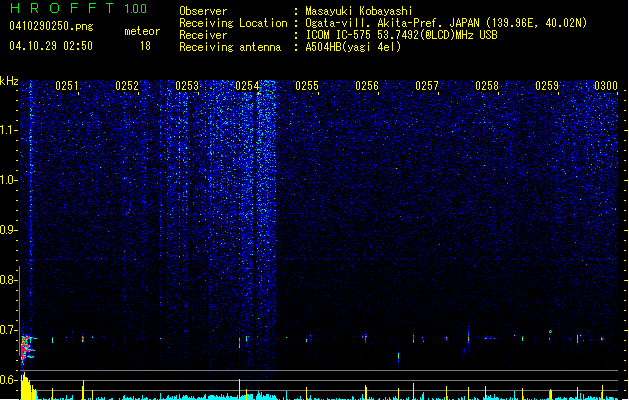Click the 0.6 kHz axis label
This screenshot has height=400, width=629.
[8, 380]
